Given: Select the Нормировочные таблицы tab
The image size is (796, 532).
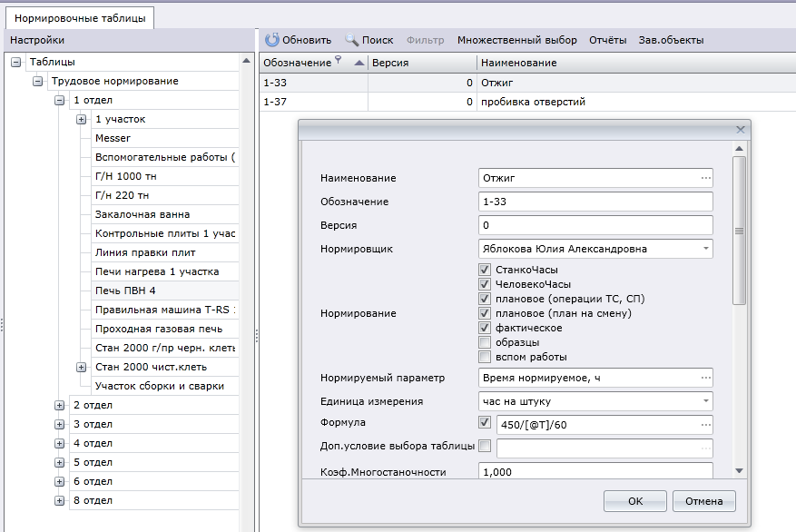Looking at the screenshot, I should click(79, 17).
